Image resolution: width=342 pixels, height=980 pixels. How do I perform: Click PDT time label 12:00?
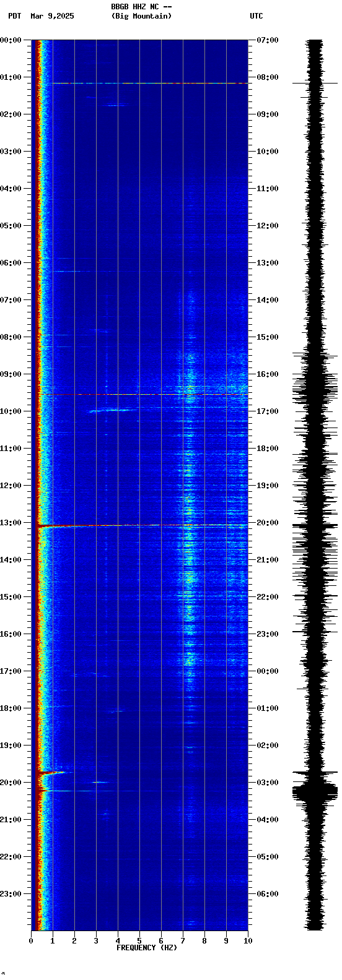tap(11, 486)
